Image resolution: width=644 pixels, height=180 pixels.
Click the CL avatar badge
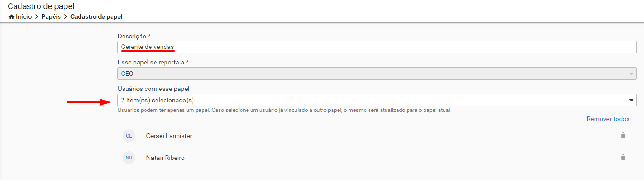pos(129,136)
